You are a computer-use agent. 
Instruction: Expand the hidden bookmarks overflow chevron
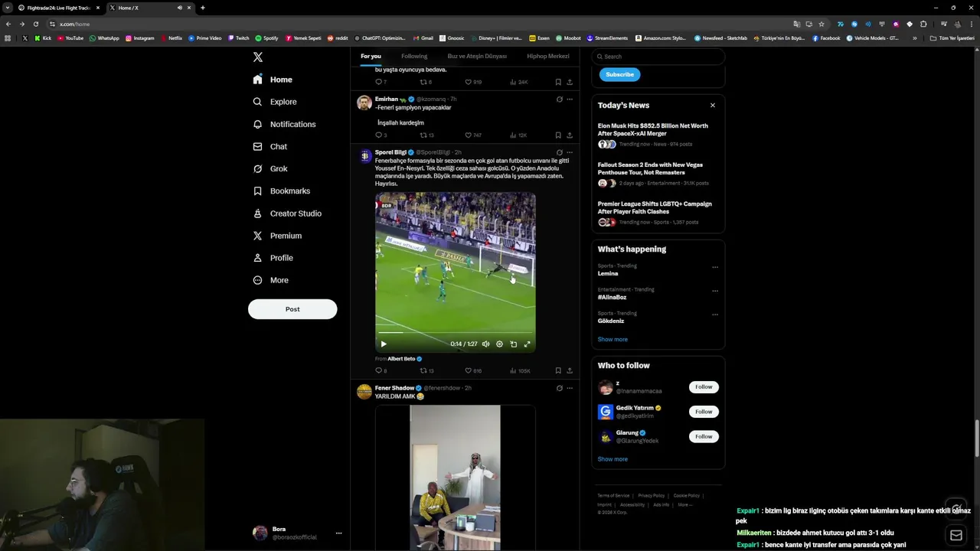914,38
